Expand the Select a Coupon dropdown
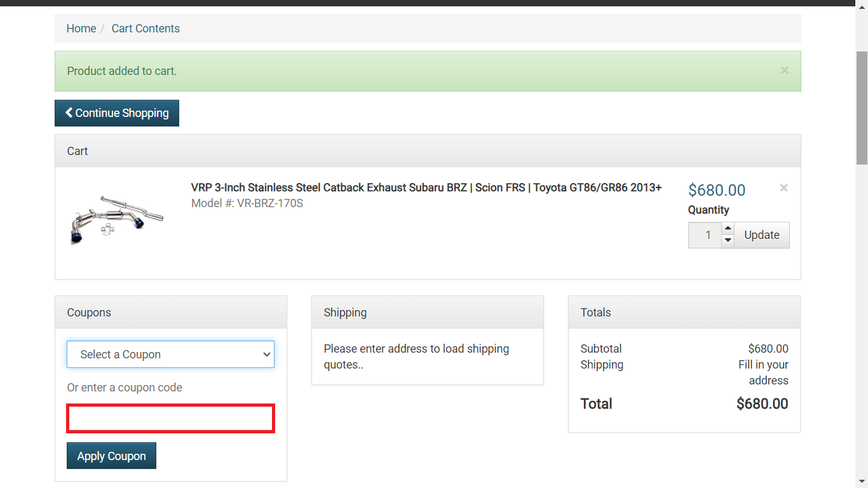Image resolution: width=868 pixels, height=488 pixels. tap(170, 355)
